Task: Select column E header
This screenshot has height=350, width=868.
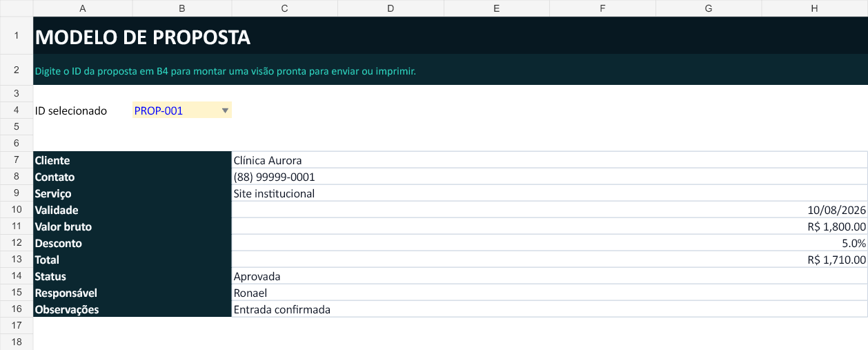Action: click(497, 8)
